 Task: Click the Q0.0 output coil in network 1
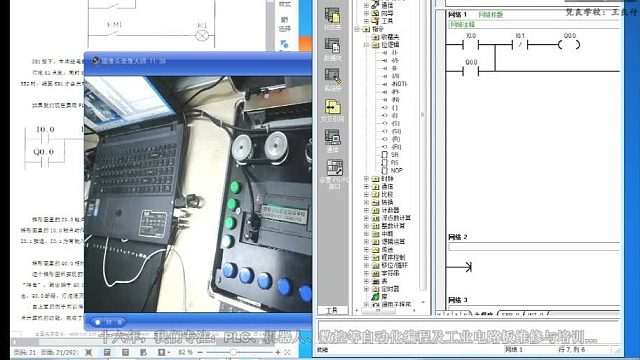tap(569, 45)
